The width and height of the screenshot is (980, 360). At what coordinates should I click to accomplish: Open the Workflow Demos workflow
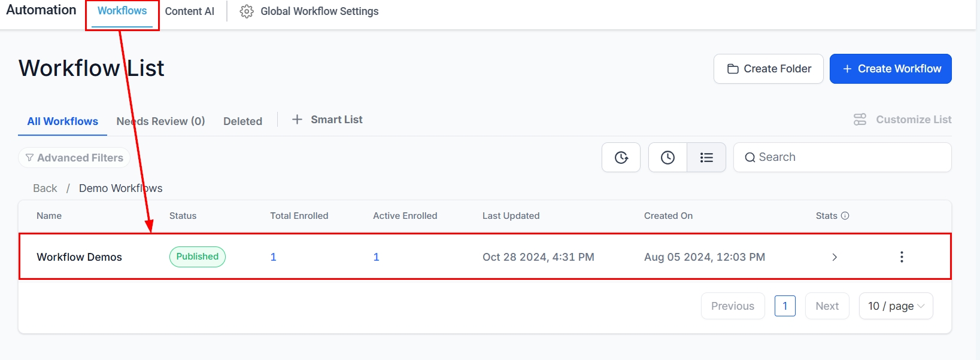79,257
